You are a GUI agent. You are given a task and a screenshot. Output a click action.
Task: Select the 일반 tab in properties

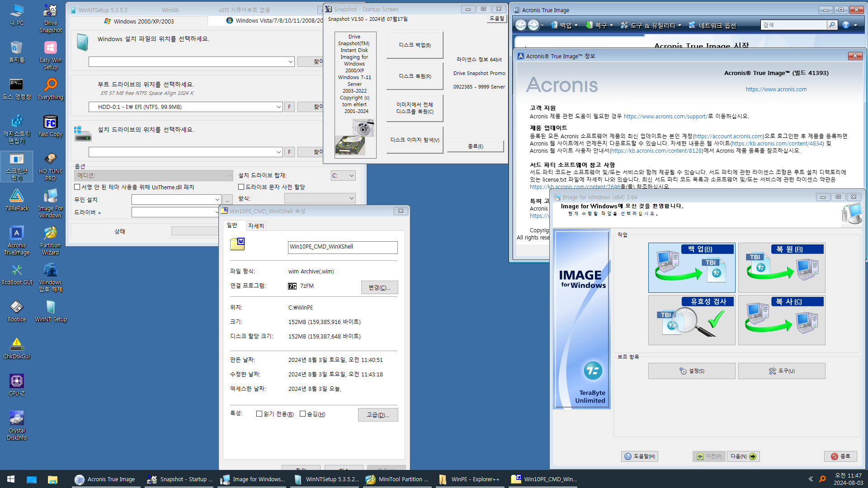coord(232,225)
